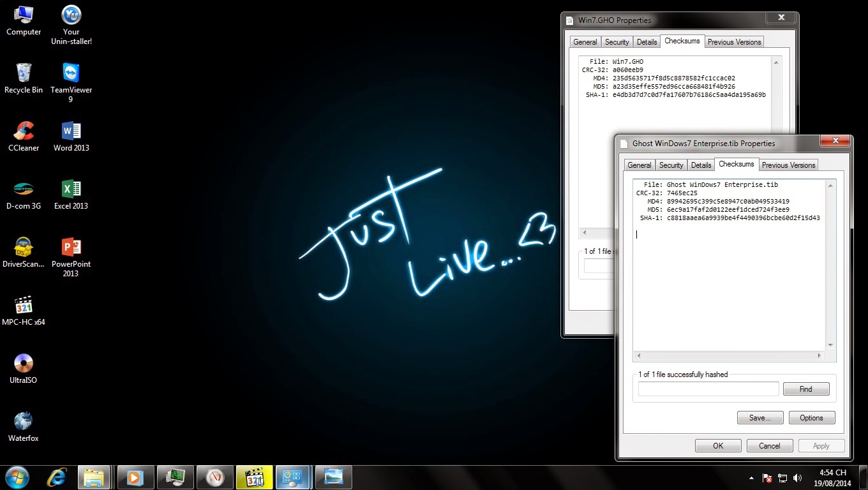Click scroll-up arrow in Enterprise.tib checksum list

830,186
